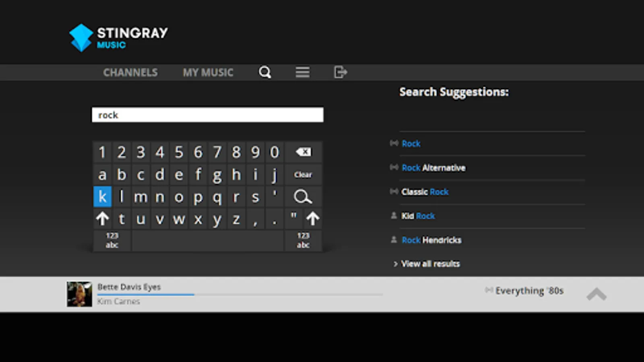This screenshot has width=644, height=362.
Task: Tap the letter g key
Action: click(217, 175)
